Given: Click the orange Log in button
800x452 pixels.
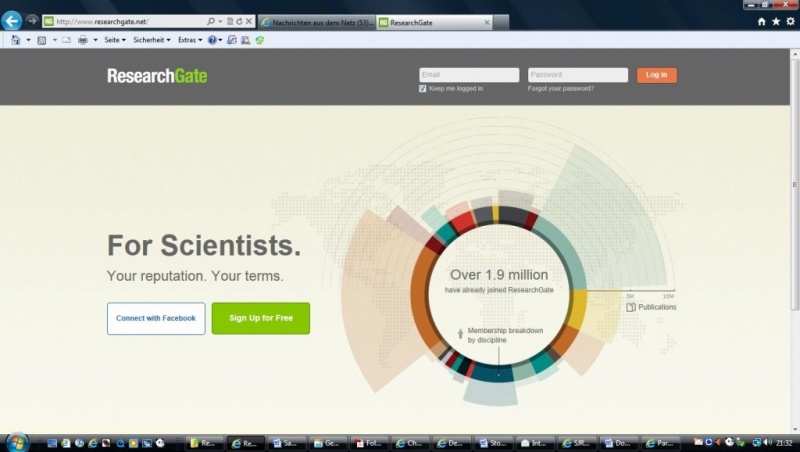Looking at the screenshot, I should (657, 75).
